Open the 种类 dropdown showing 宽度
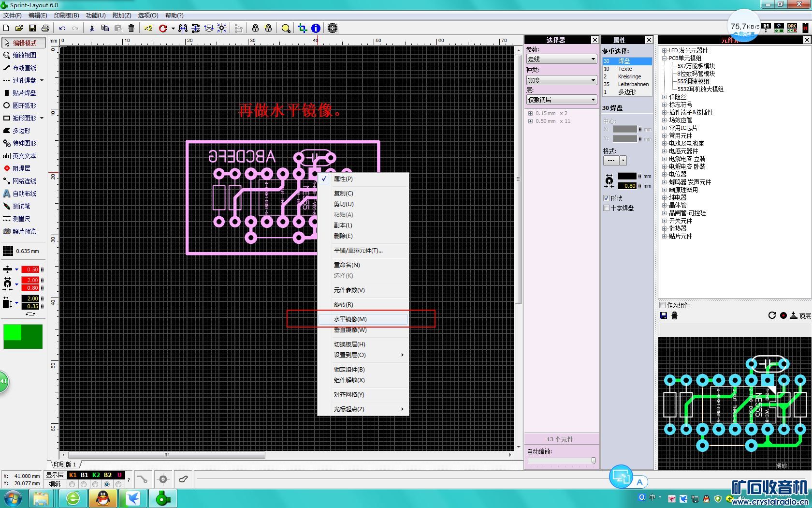Image resolution: width=812 pixels, height=508 pixels. pos(562,80)
